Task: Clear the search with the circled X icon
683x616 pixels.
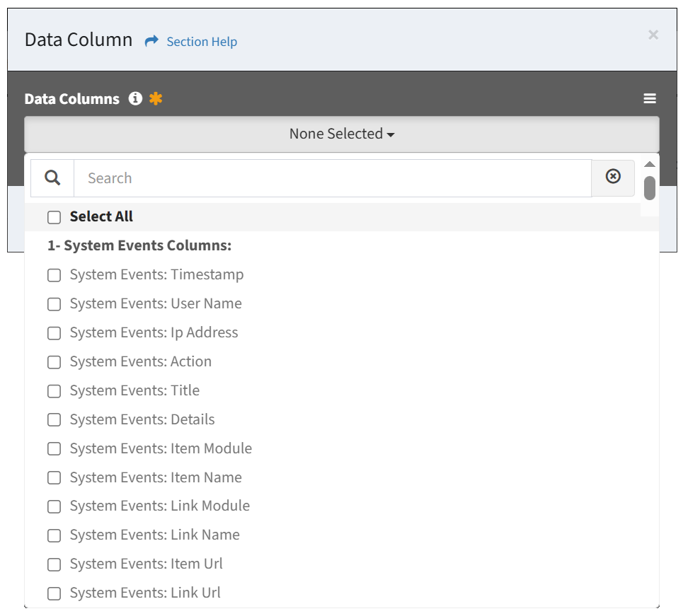Action: (613, 177)
